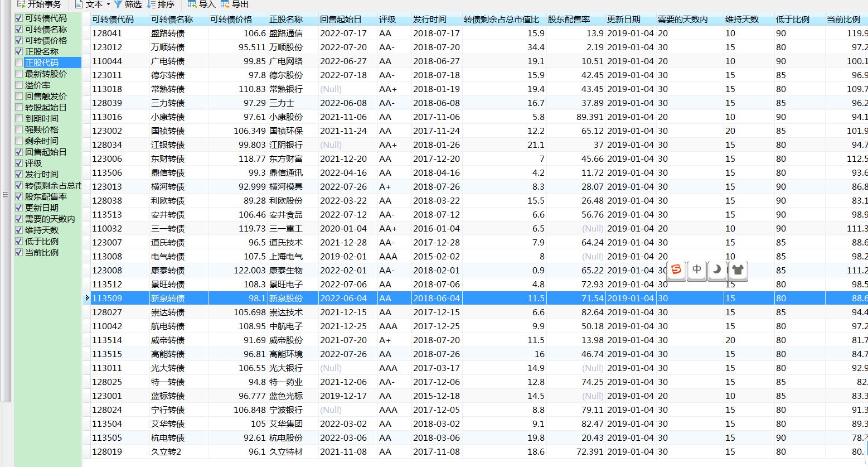Check the 转股起始日 column checkbox
Image resolution: width=868 pixels, height=467 pixels.
pos(20,107)
